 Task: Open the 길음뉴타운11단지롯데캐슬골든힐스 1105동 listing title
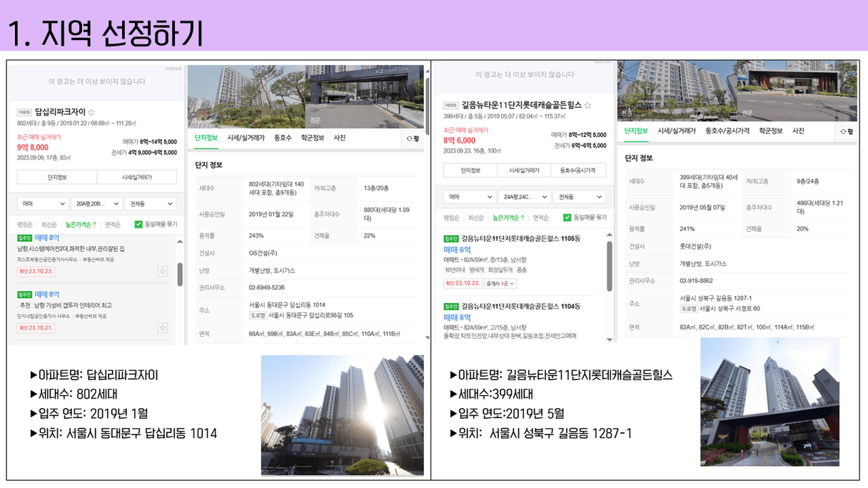click(521, 238)
